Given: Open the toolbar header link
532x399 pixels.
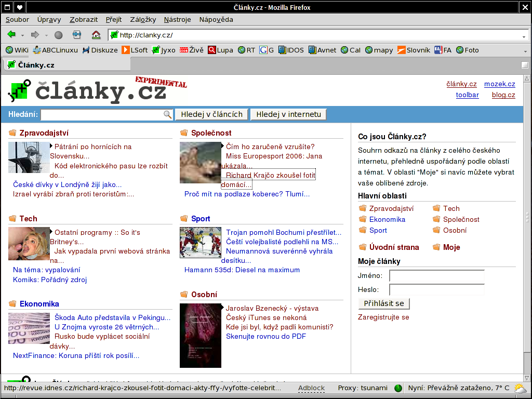Looking at the screenshot, I should coord(467,95).
